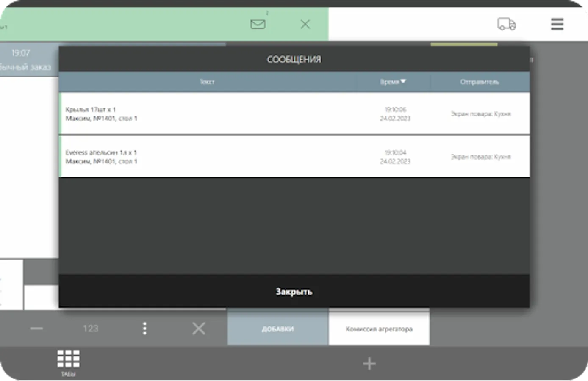Close the green order tab with X
Screen dimensions: 588x381
pyautogui.click(x=305, y=24)
